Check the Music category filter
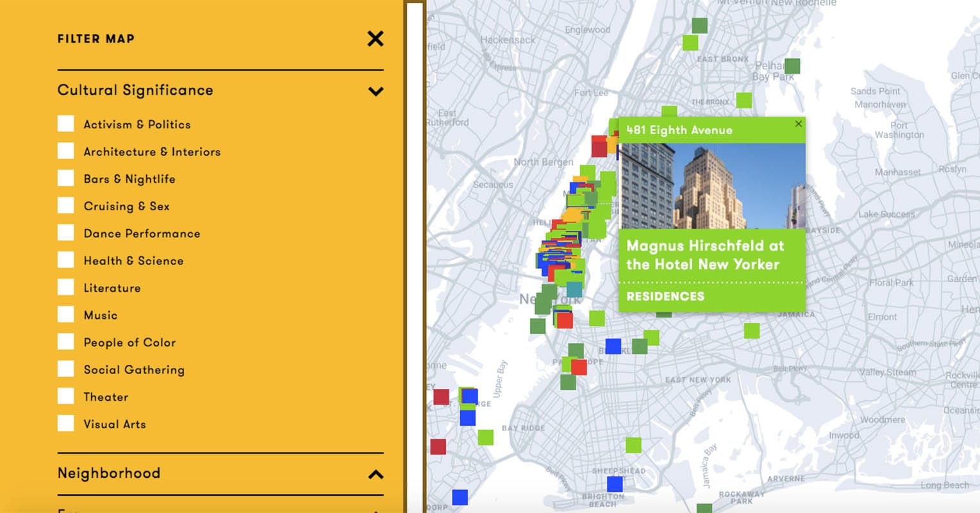Screen dimensions: 980x513 pyautogui.click(x=66, y=314)
